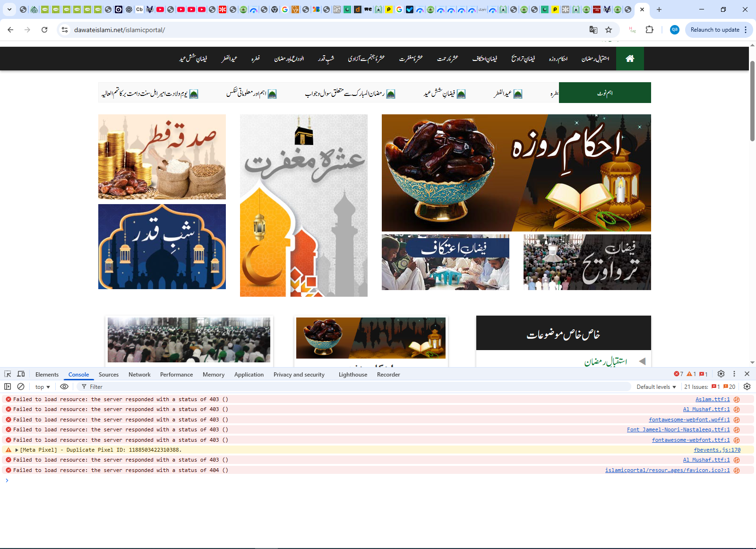
Task: Open console settings gear icon
Action: 747,386
